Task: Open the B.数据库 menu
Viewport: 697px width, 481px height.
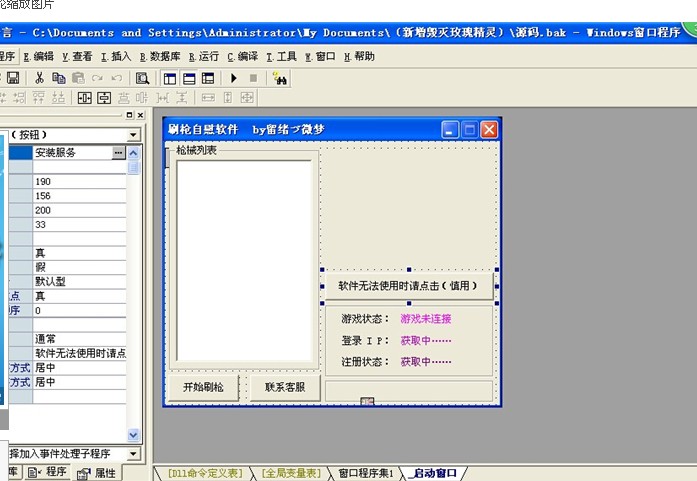Action: 160,56
